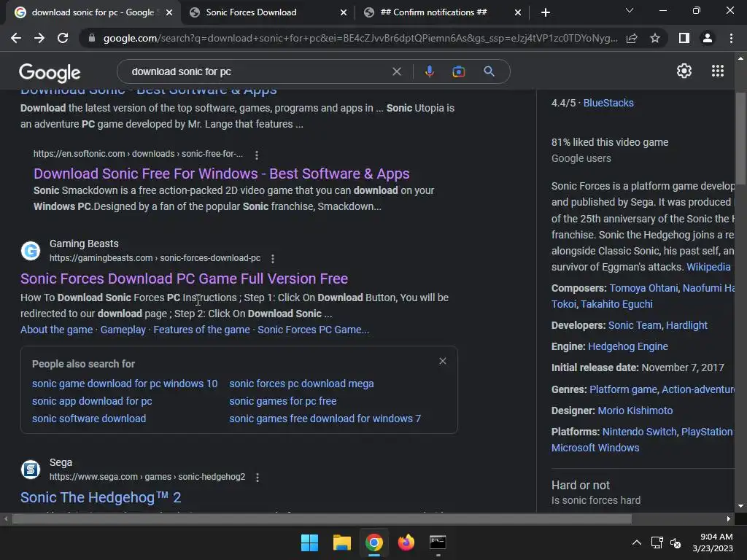Search sonic forces pc download mega

coord(301,384)
